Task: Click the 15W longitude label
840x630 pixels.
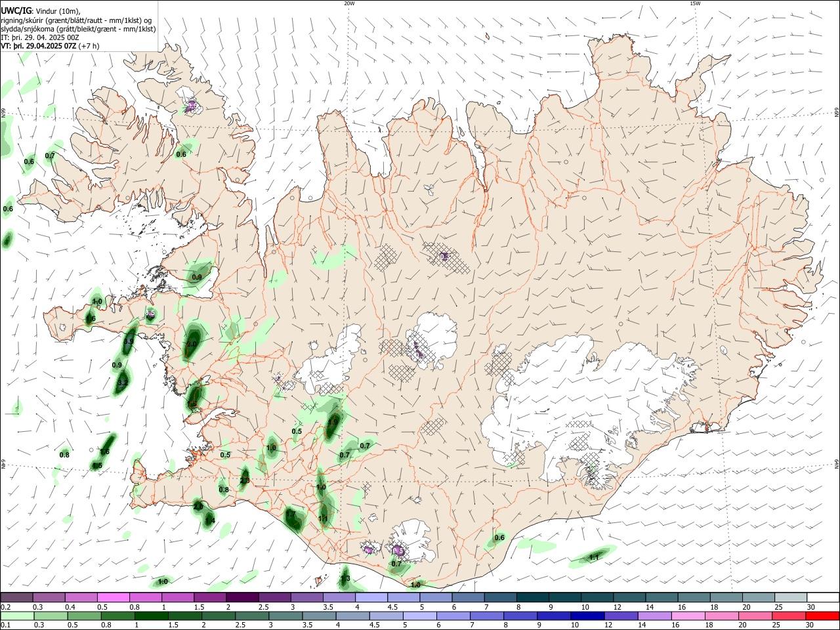Action: pyautogui.click(x=695, y=3)
